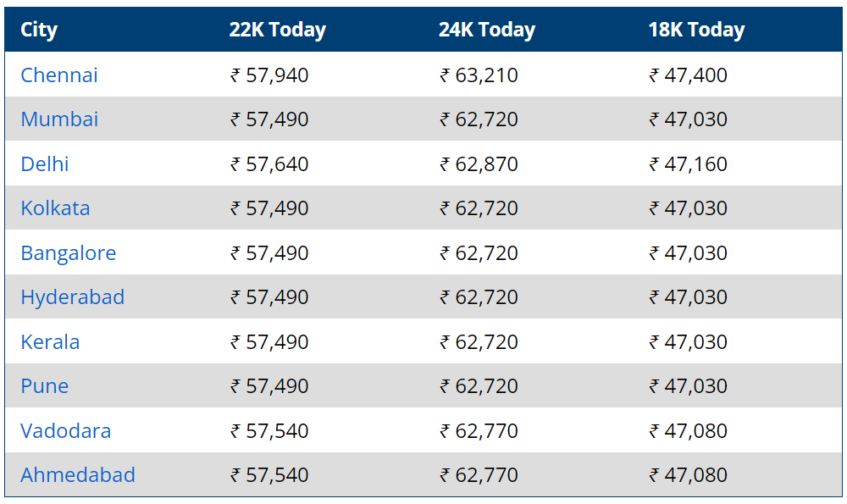Viewport: 847px width, 504px height.
Task: Open the Ahmedabad city link
Action: tap(78, 475)
